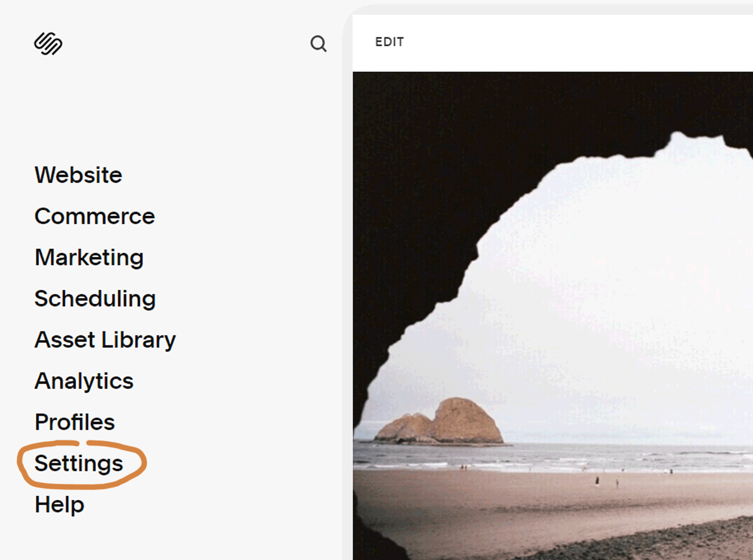Image resolution: width=753 pixels, height=560 pixels.
Task: Click the EDIT button above the preview
Action: [389, 42]
